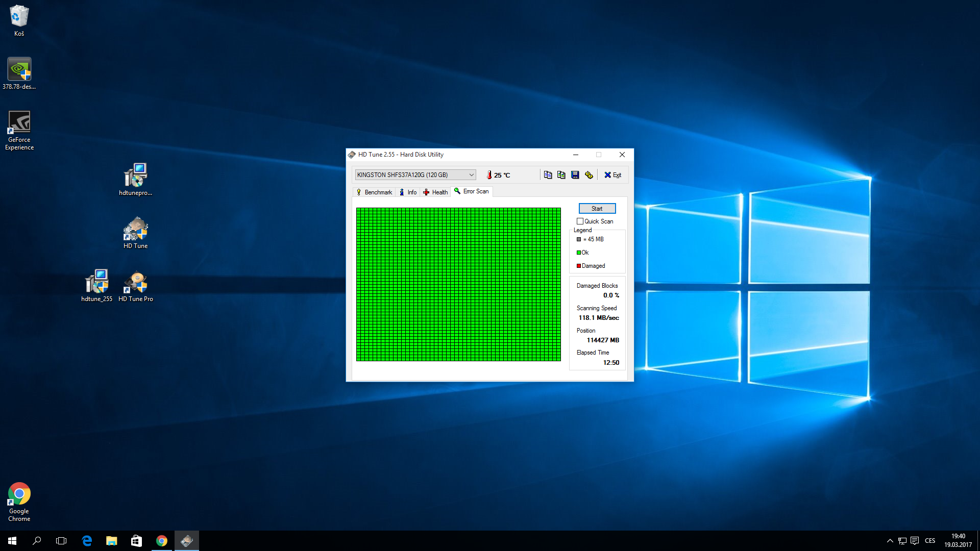Screen dimensions: 980x551
Task: Select the HD Tune Pro desktop shortcut
Action: point(136,286)
